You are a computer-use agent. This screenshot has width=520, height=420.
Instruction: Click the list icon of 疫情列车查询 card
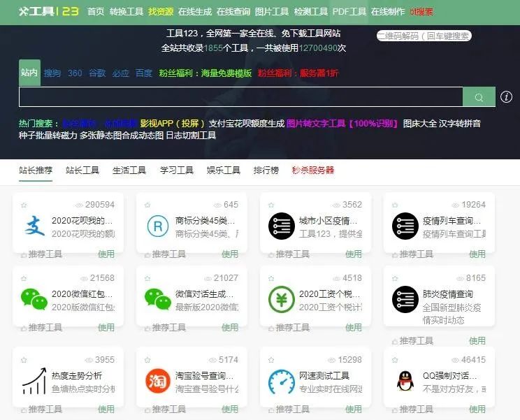tap(405, 226)
